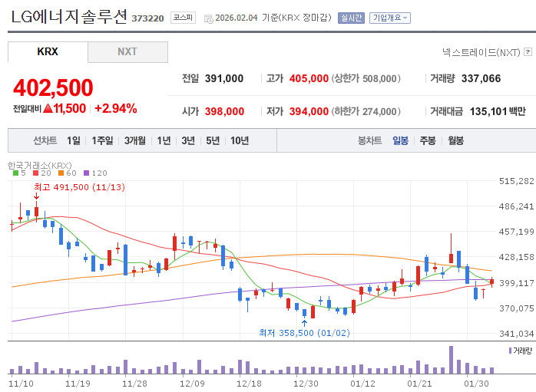Click the stock code 373220
536x392 pixels.
(147, 18)
